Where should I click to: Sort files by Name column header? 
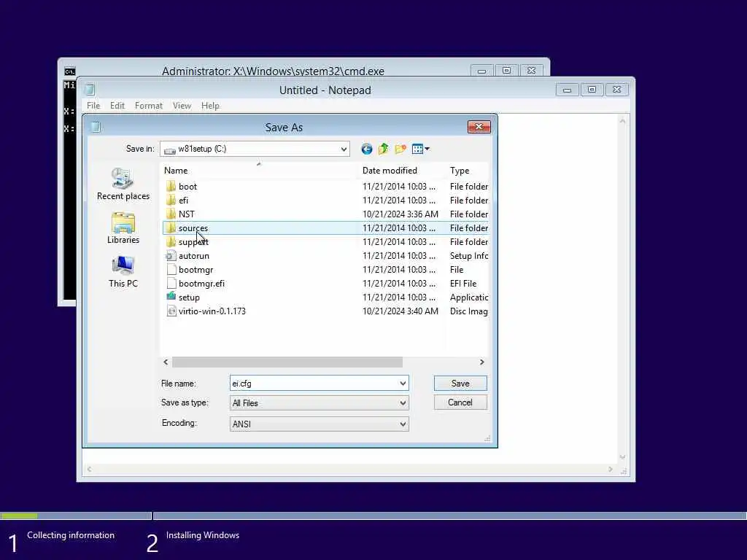click(x=259, y=171)
